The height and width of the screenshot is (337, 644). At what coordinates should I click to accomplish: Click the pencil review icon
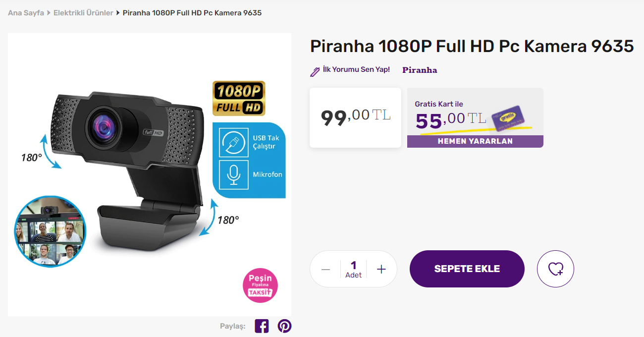315,72
